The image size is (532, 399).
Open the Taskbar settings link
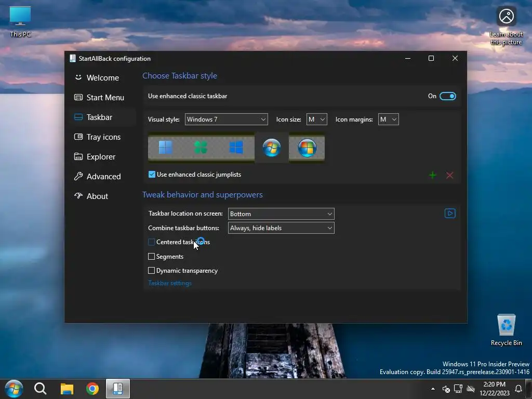click(x=170, y=283)
